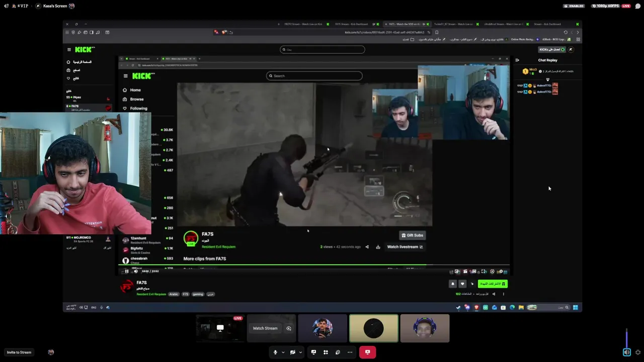Open the soundboard icon

[338, 352]
